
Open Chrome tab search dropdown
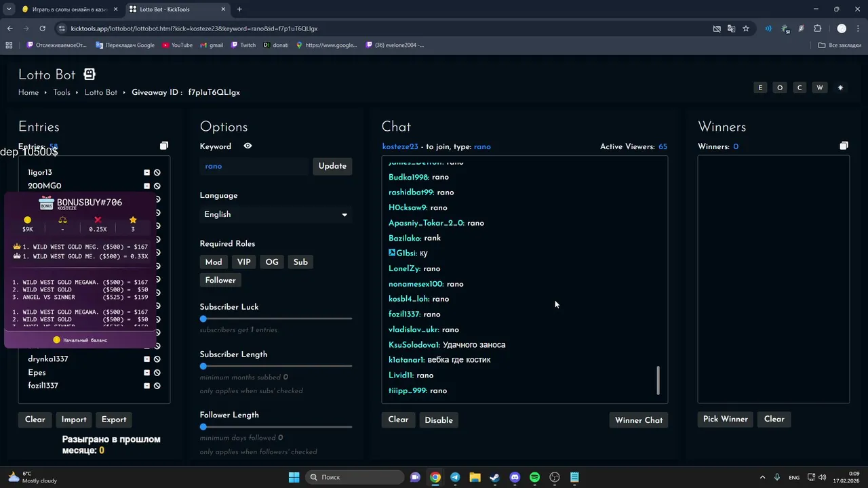tap(9, 9)
